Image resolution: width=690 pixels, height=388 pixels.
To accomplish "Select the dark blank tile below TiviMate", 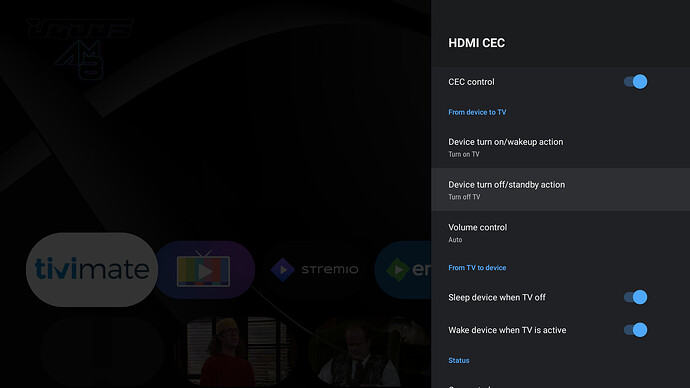I will pos(102,352).
